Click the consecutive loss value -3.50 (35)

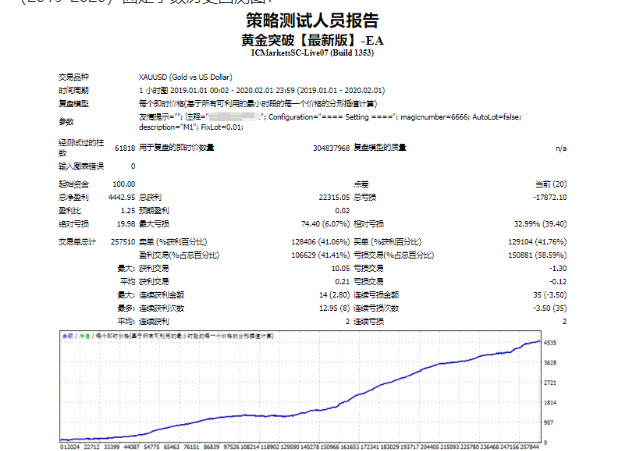(550, 308)
